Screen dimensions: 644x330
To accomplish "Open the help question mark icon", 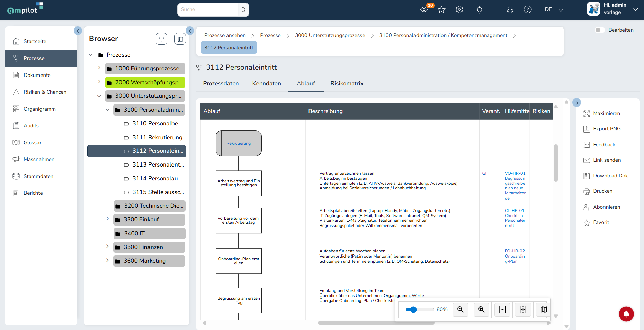I will (x=528, y=10).
